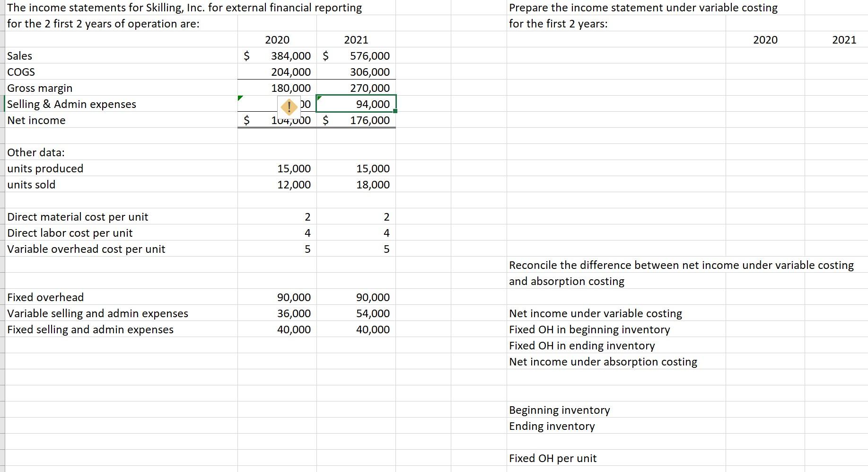Click the 'Reconcile the difference' instruction text
Screen dimensions: 868x472
(x=682, y=265)
